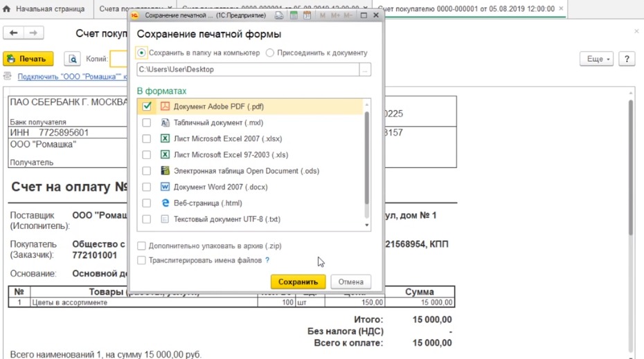This screenshot has height=359, width=644.
Task: Click the save folder path field
Action: 247,69
